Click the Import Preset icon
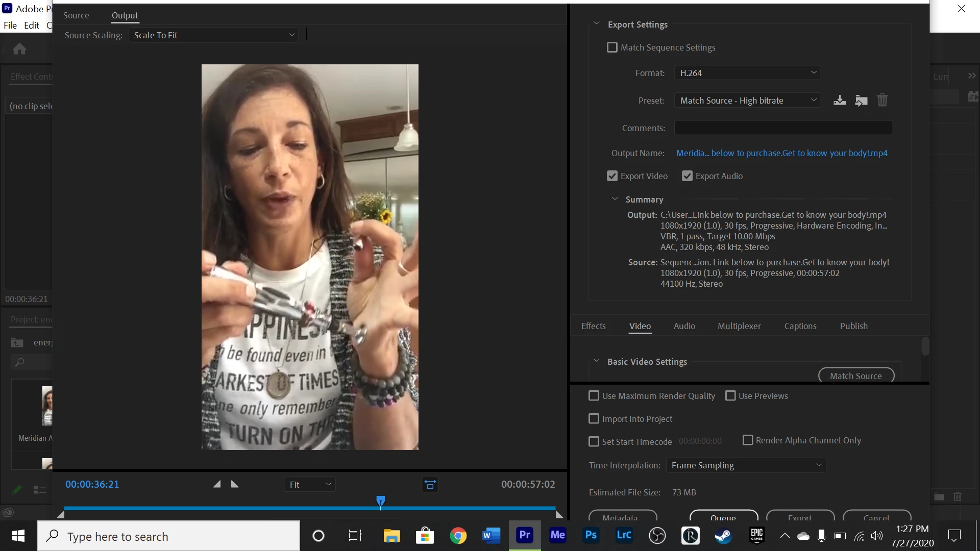980x551 pixels. [x=862, y=101]
